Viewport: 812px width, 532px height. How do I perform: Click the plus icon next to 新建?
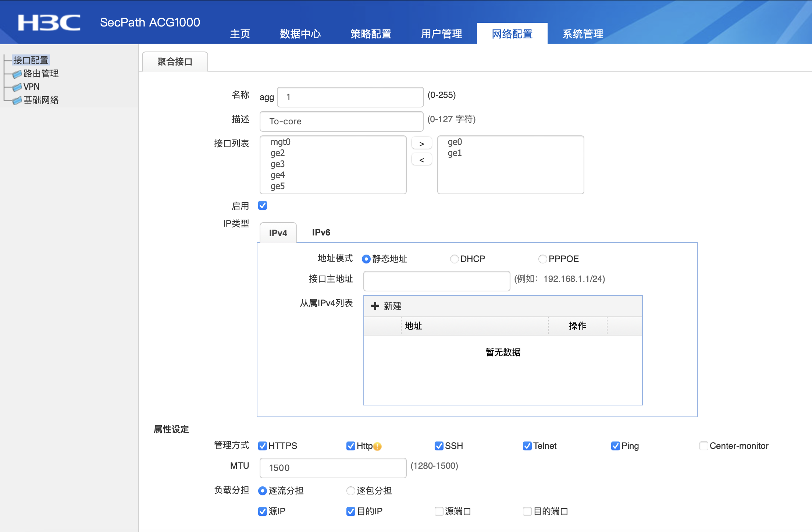point(375,306)
